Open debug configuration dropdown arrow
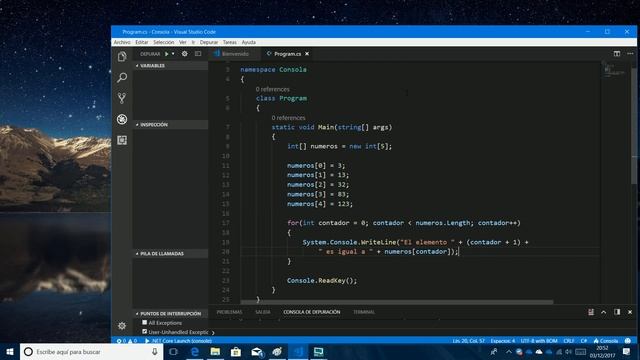 173,54
